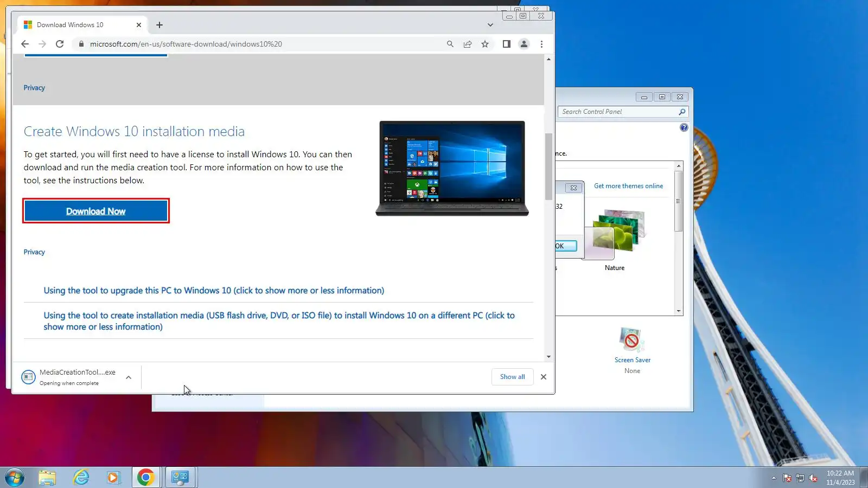Screen dimensions: 868x488
Task: Click the address bar URL field
Action: tap(260, 44)
